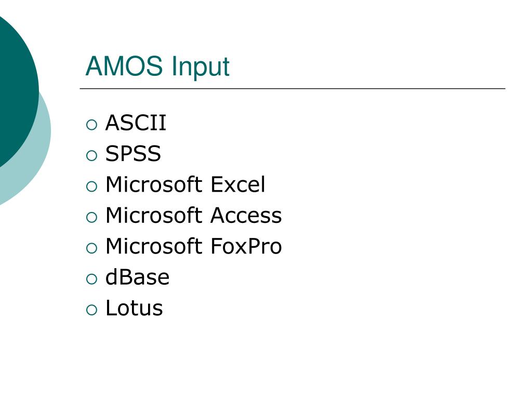Select the ASCII bullet text
Viewport: 532px width, 399px height.
[136, 123]
